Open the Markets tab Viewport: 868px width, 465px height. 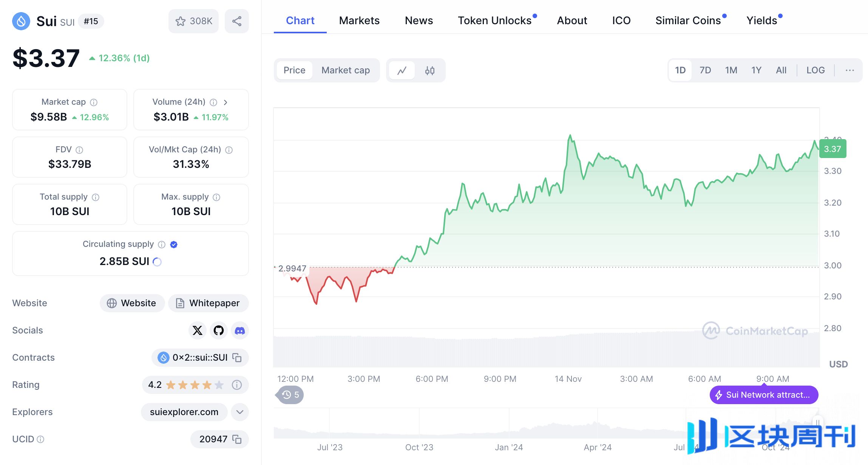pyautogui.click(x=359, y=20)
